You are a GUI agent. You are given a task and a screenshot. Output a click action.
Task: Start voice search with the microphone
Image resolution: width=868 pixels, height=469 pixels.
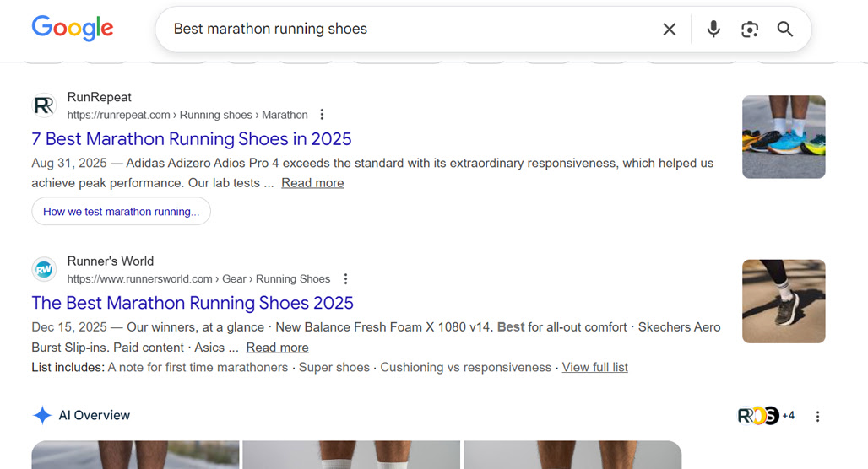[x=713, y=30]
